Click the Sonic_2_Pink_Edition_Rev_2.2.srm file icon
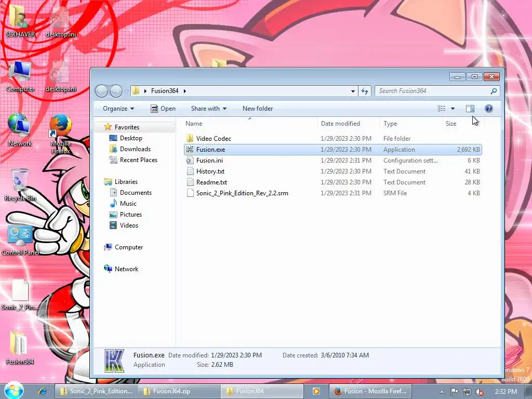Viewport: 532px width, 399px height. (190, 193)
